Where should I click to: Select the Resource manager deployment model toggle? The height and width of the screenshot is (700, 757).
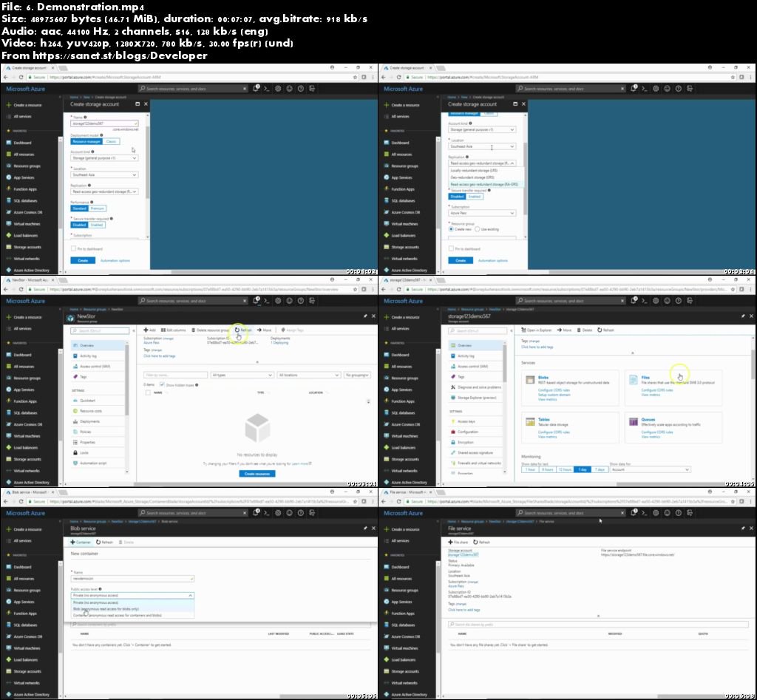(86, 141)
